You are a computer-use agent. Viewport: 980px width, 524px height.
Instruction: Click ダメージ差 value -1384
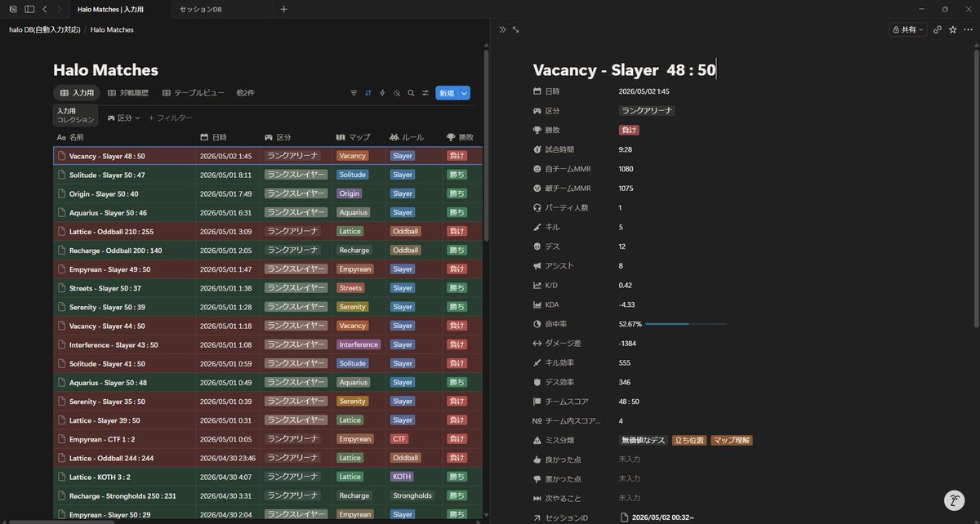[627, 344]
